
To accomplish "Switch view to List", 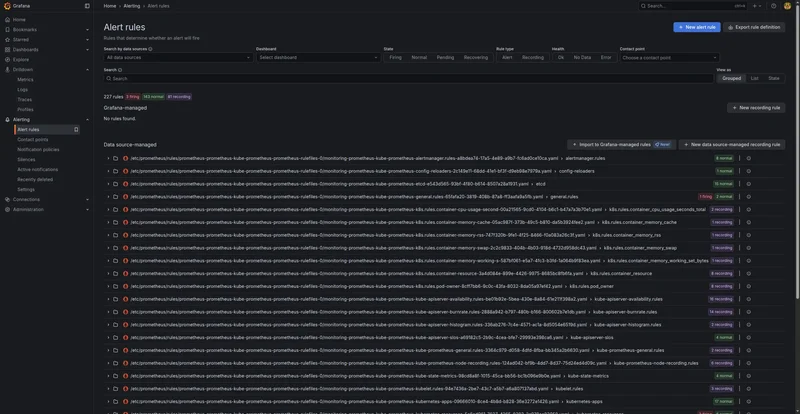I will [754, 79].
